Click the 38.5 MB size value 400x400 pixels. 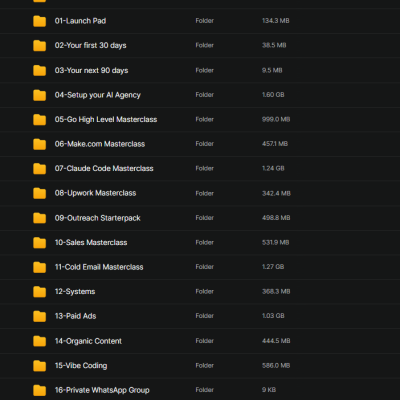(x=274, y=45)
